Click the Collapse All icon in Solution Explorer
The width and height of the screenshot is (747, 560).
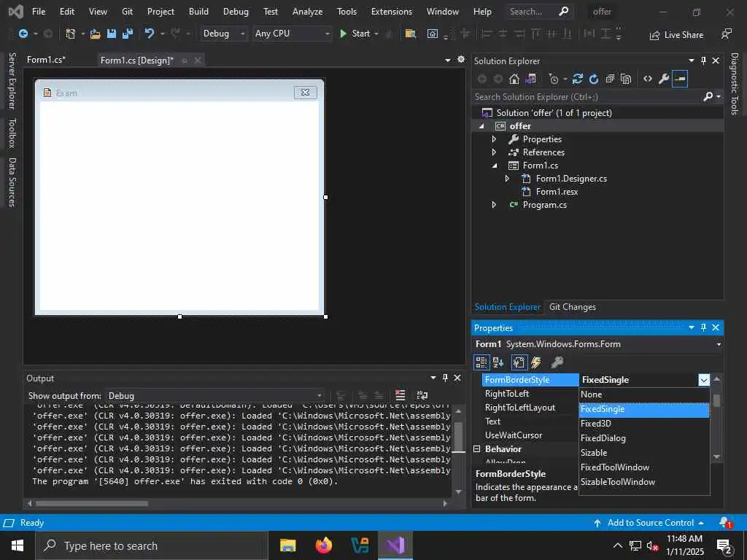[610, 79]
